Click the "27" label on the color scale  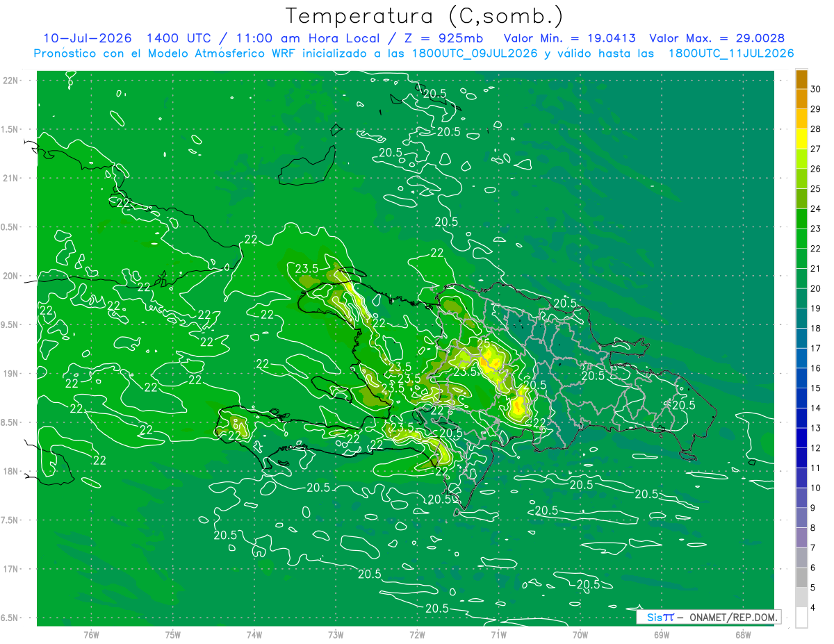(816, 149)
